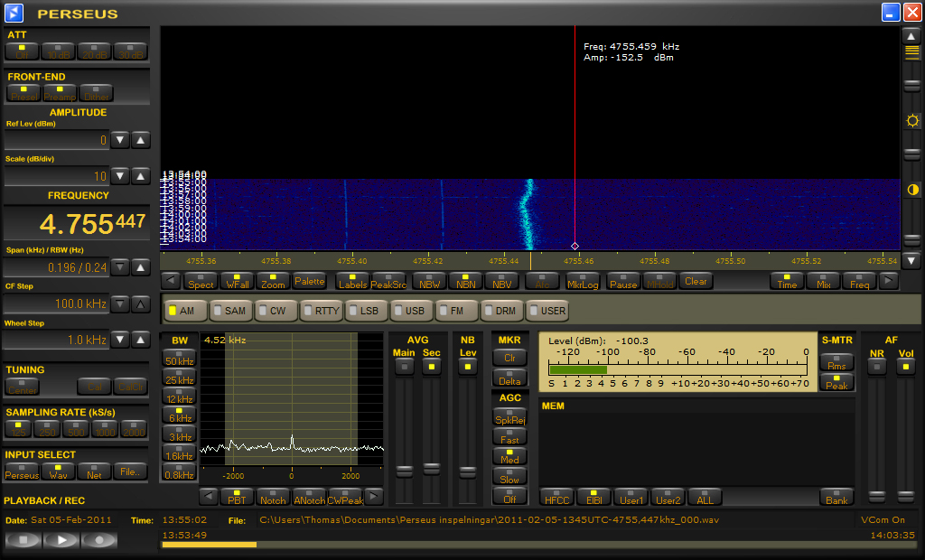Image resolution: width=925 pixels, height=560 pixels.
Task: Select Wav as input source
Action: point(58,471)
